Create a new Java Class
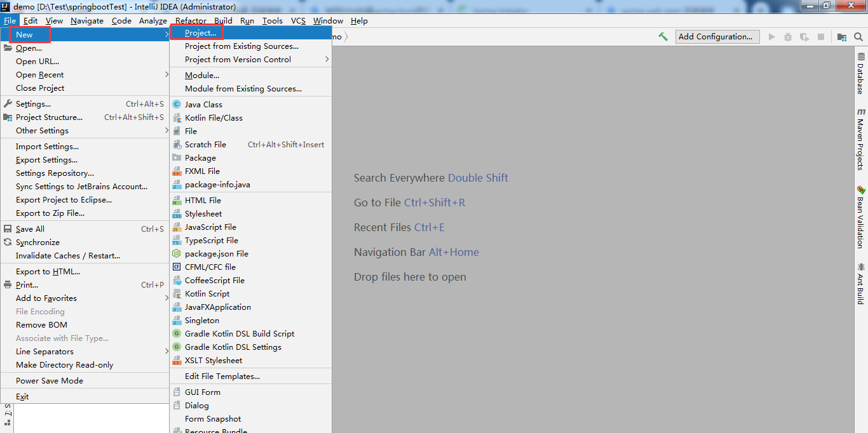 tap(250, 104)
